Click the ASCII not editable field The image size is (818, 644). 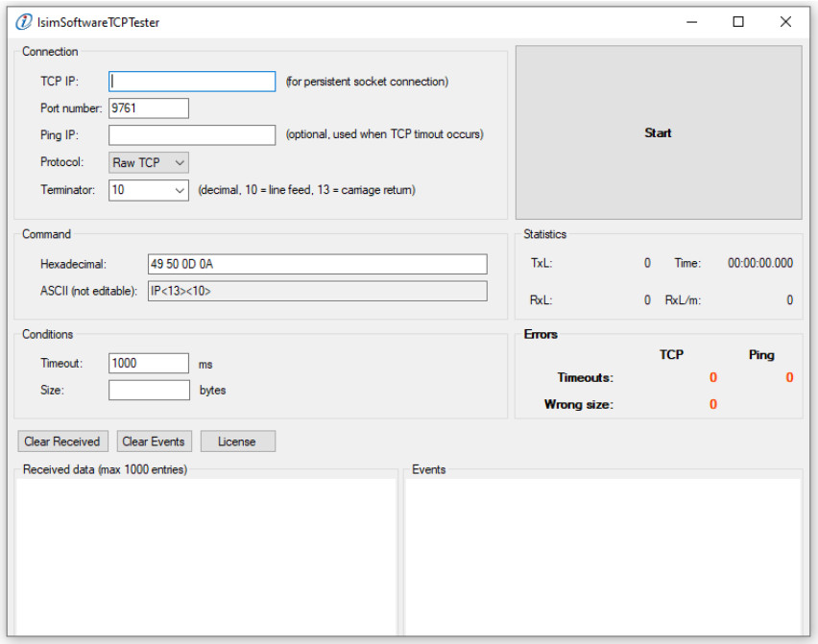317,291
